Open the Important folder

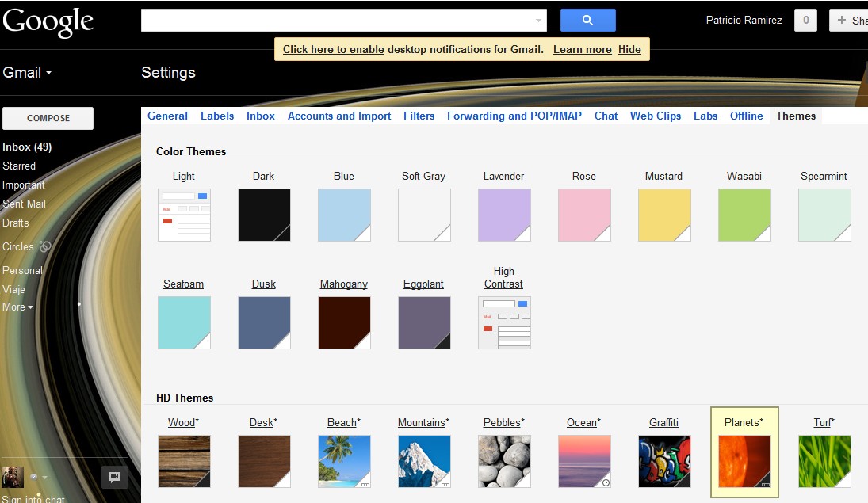(24, 185)
